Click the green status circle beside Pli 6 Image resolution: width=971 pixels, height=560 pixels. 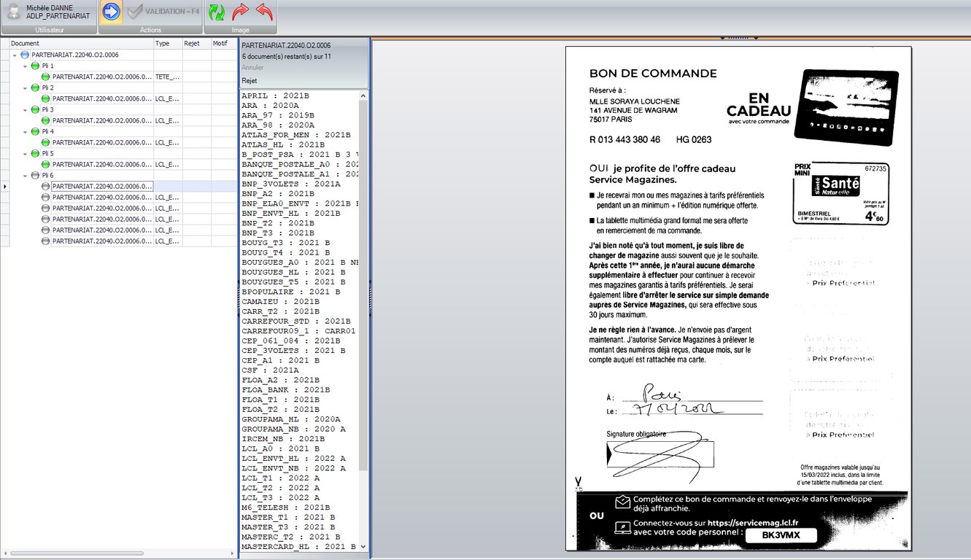click(34, 175)
